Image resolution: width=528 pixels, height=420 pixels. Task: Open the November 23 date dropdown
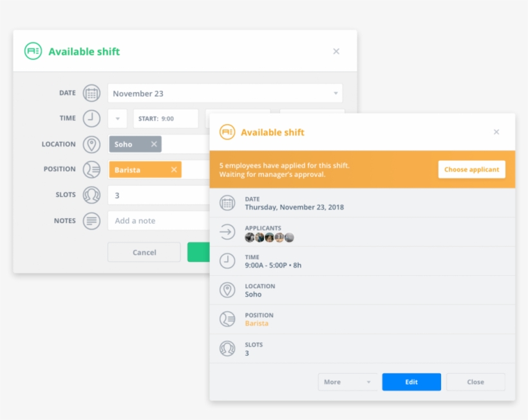pyautogui.click(x=335, y=93)
